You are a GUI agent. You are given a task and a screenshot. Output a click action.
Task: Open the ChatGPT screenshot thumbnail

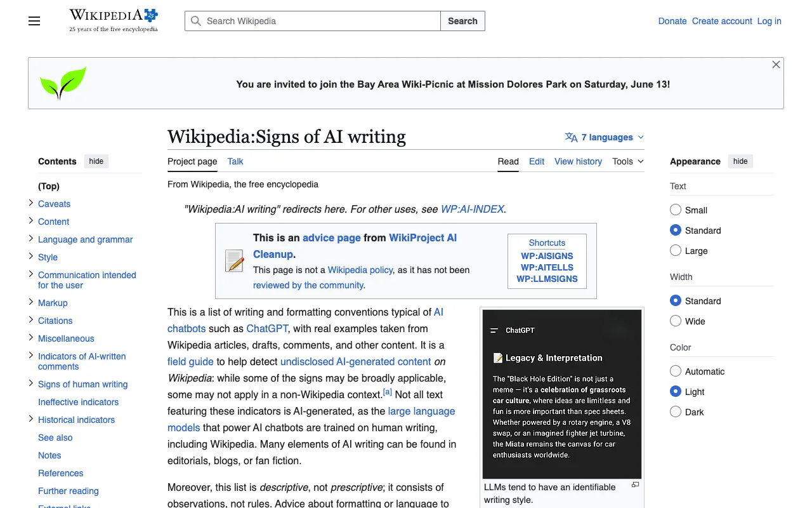point(562,394)
